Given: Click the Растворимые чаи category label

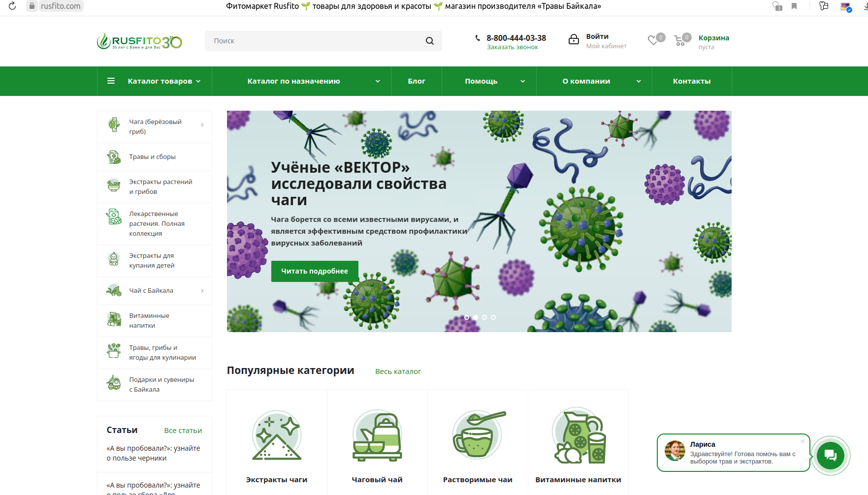Looking at the screenshot, I should 478,480.
